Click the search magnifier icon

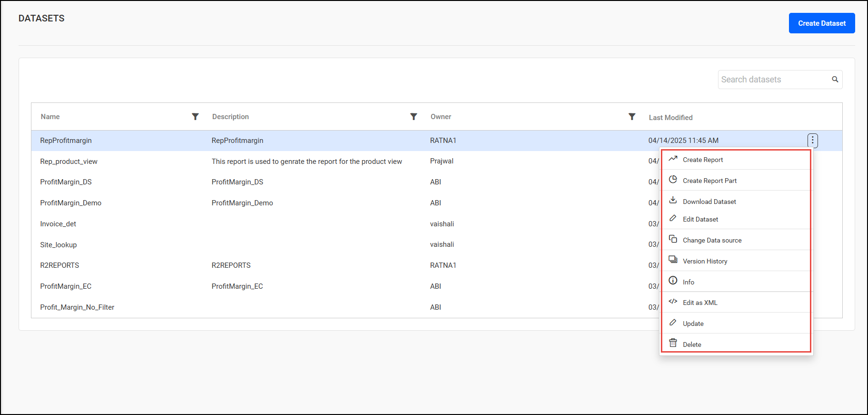(x=835, y=80)
